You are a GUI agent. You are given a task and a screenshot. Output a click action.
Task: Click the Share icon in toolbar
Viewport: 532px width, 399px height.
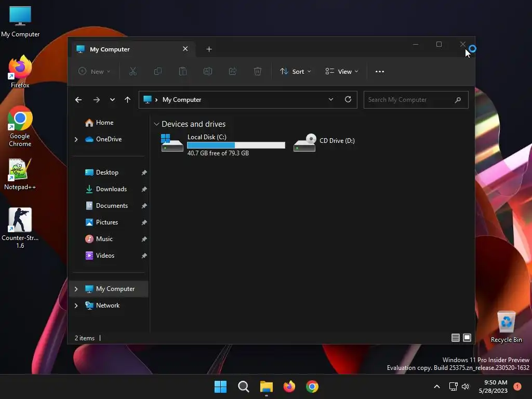[233, 71]
